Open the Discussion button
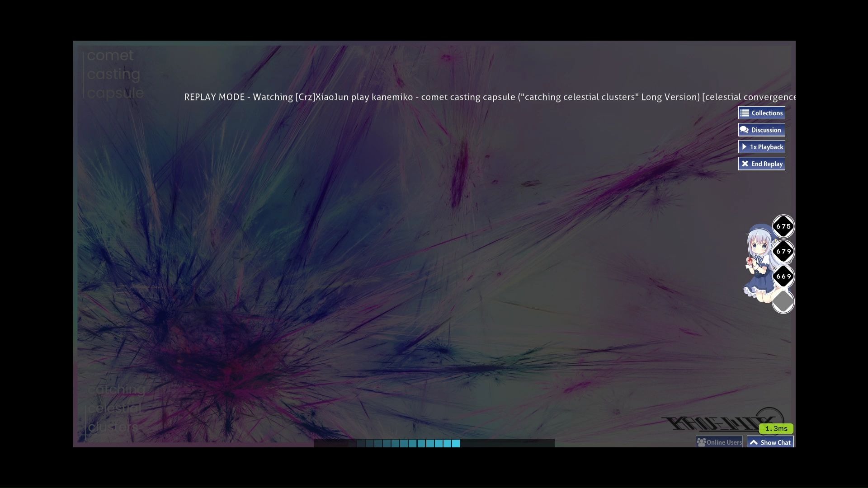The image size is (868, 488). click(761, 130)
